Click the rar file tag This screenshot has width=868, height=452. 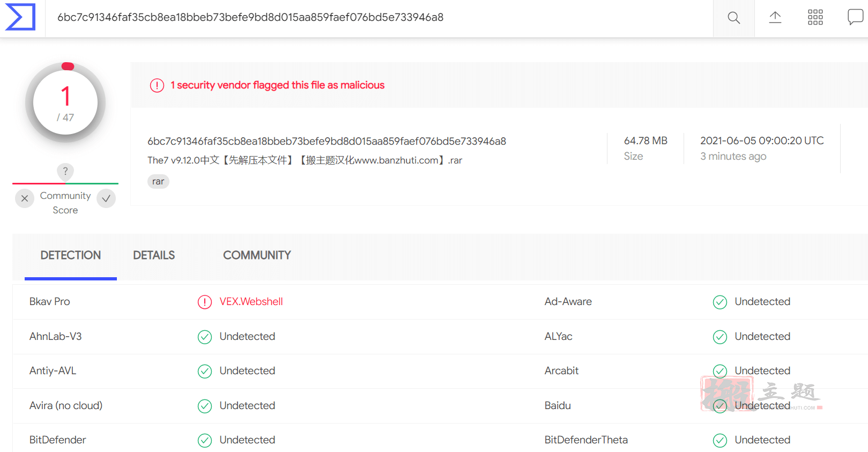158,182
